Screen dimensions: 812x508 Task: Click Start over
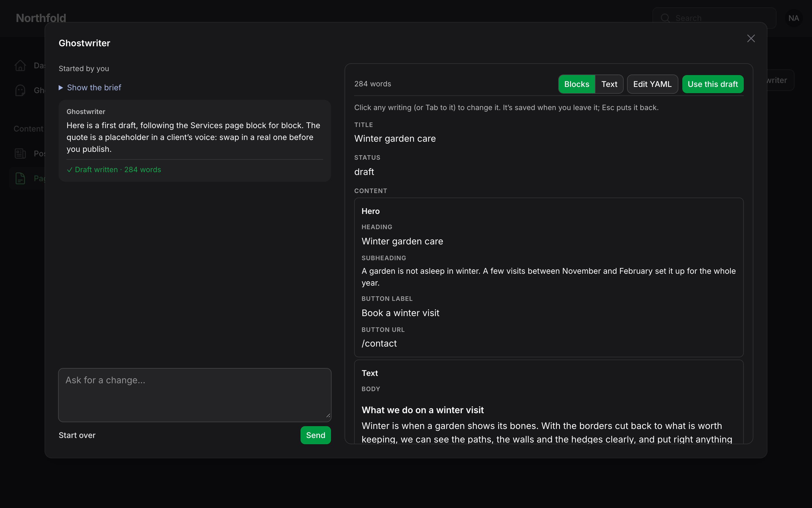coord(77,435)
